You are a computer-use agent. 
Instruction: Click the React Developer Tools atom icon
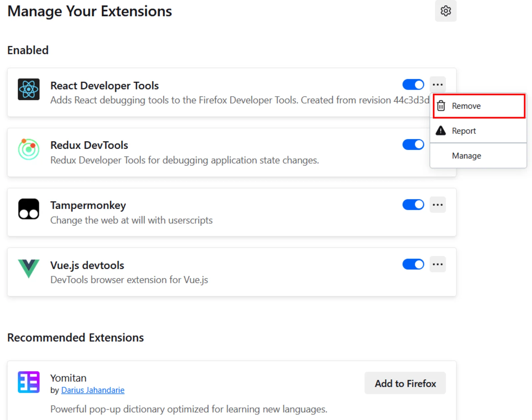point(29,89)
